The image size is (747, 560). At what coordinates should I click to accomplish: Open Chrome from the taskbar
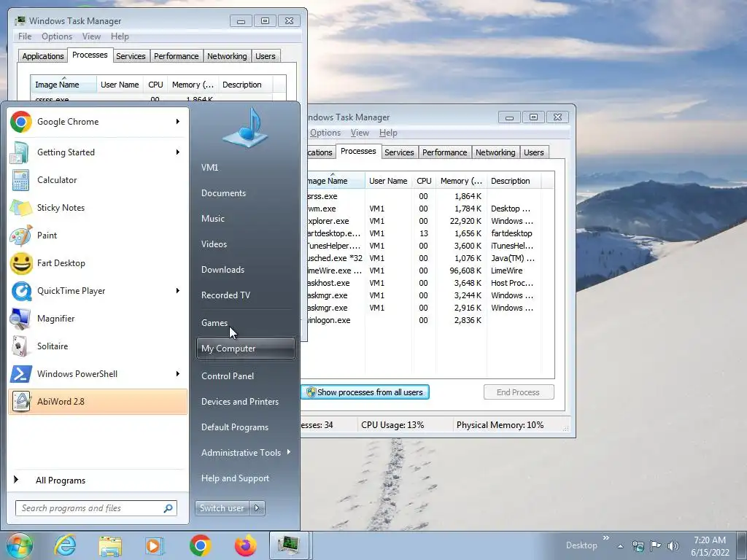click(200, 545)
